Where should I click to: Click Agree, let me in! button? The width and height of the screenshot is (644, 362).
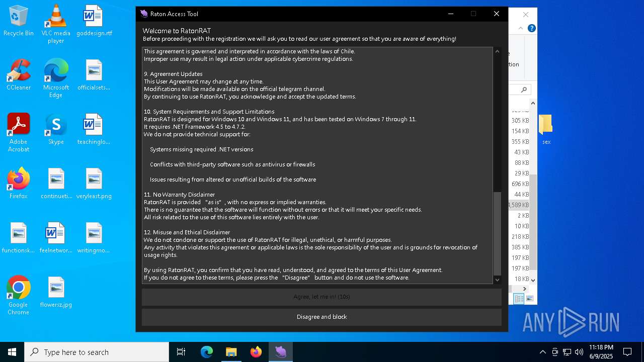[x=321, y=297]
